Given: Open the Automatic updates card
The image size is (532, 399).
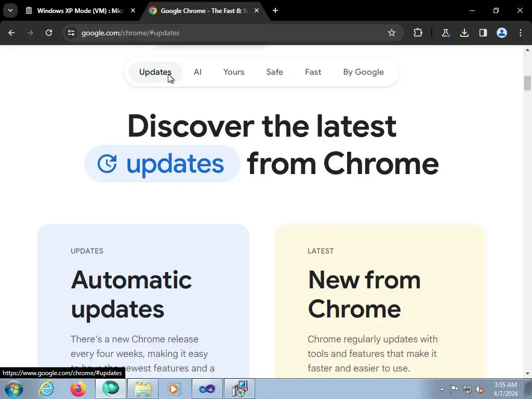Looking at the screenshot, I should 143,301.
